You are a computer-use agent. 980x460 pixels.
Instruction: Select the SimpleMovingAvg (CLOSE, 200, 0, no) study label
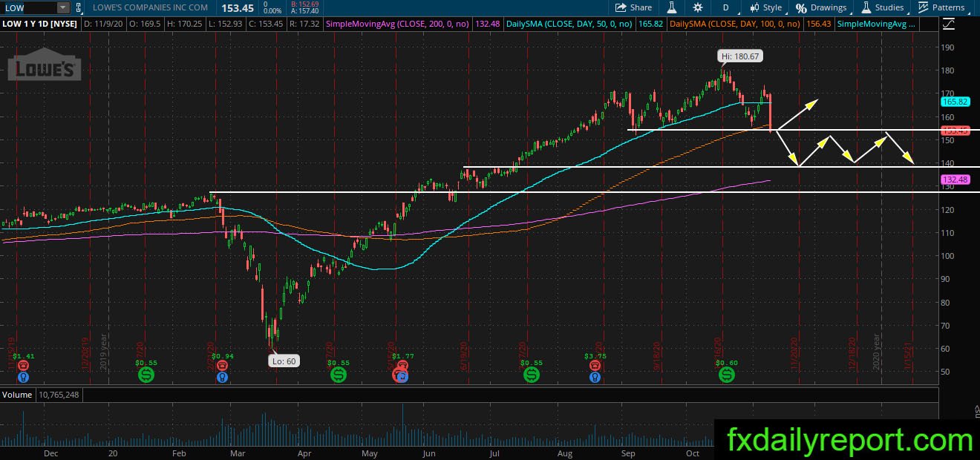point(397,24)
